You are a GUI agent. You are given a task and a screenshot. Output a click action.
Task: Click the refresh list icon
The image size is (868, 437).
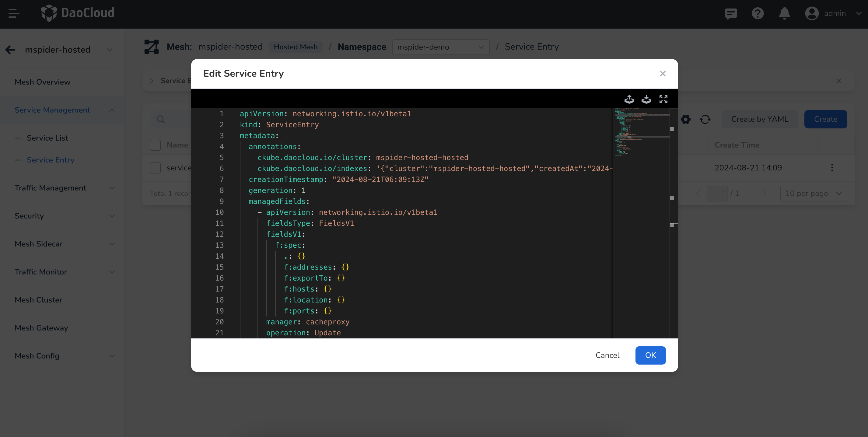click(705, 119)
